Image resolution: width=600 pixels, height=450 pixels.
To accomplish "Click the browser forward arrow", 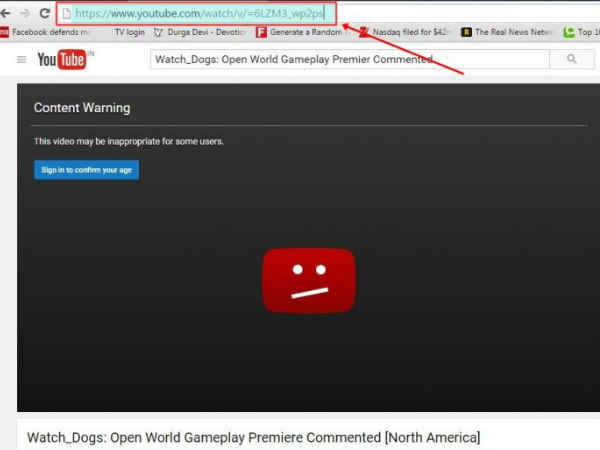I will (25, 13).
